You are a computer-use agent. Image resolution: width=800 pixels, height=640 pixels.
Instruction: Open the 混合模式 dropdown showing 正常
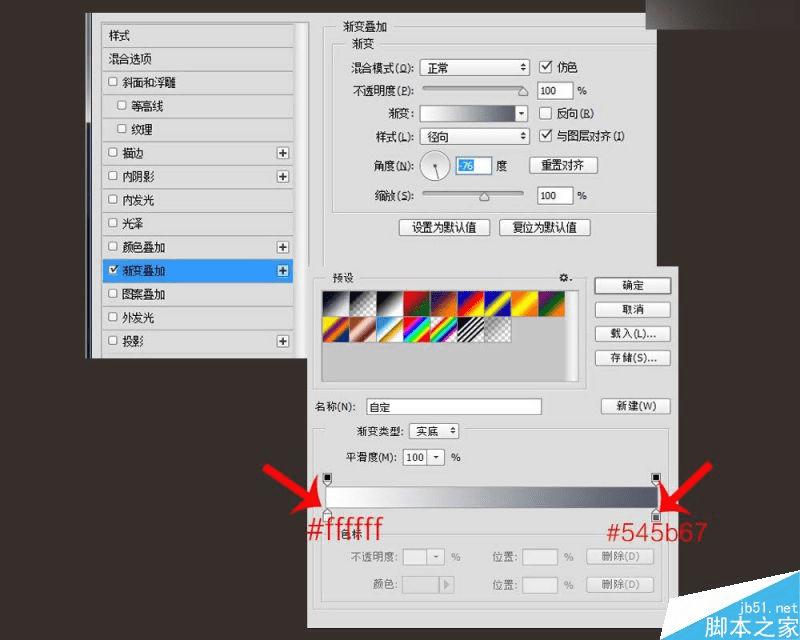(474, 67)
